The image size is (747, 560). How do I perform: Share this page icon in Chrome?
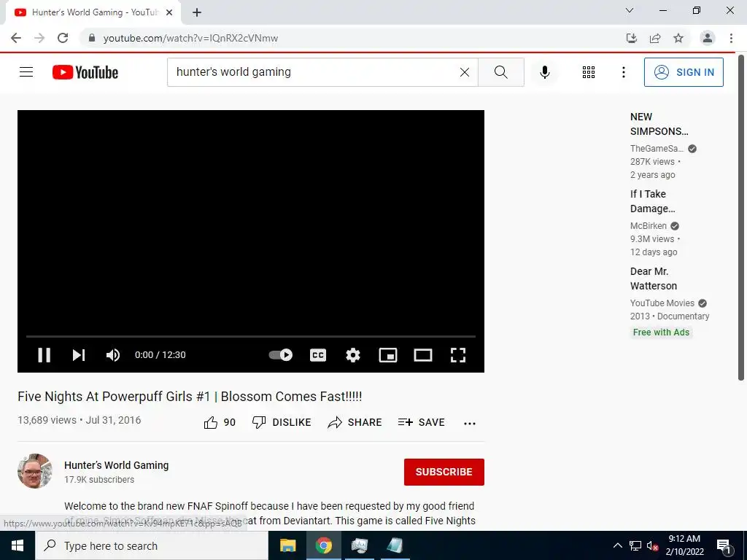pyautogui.click(x=655, y=38)
